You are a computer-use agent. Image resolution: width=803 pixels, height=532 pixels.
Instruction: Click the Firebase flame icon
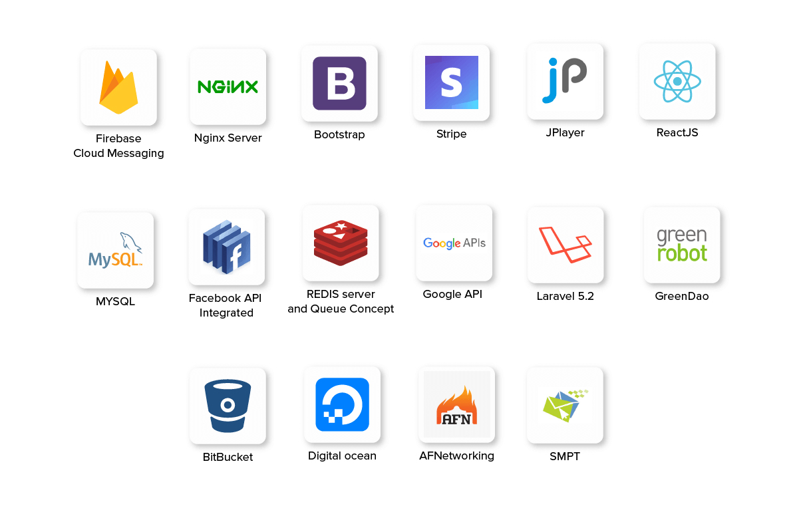pyautogui.click(x=118, y=87)
